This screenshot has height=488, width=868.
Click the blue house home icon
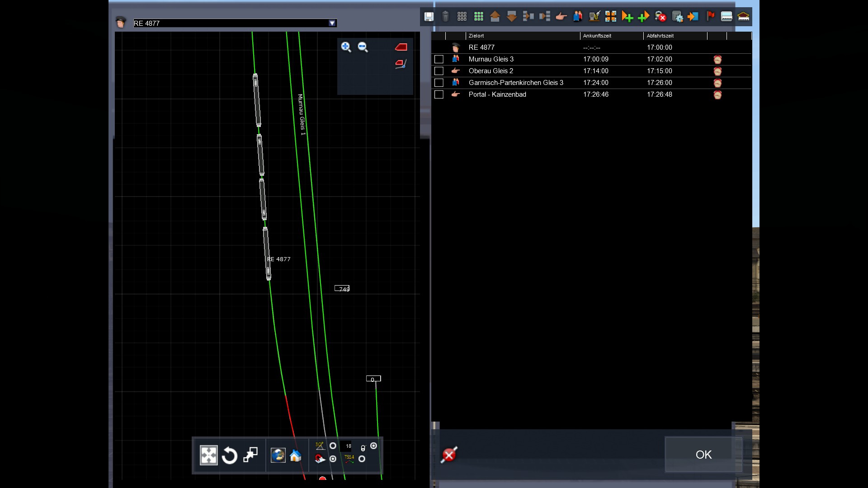click(x=295, y=455)
